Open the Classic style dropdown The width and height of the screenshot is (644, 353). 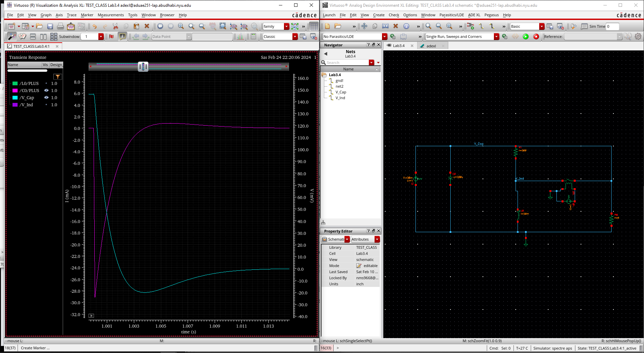[x=295, y=37]
